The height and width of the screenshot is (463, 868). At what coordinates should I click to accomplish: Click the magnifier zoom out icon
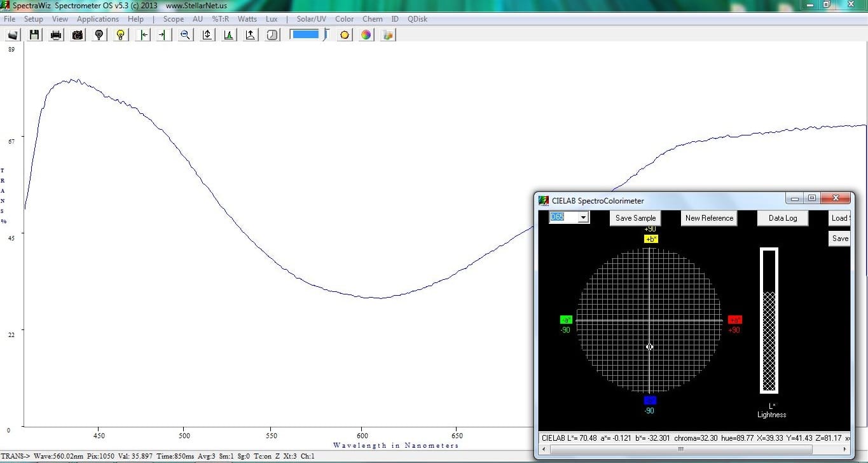pos(185,35)
